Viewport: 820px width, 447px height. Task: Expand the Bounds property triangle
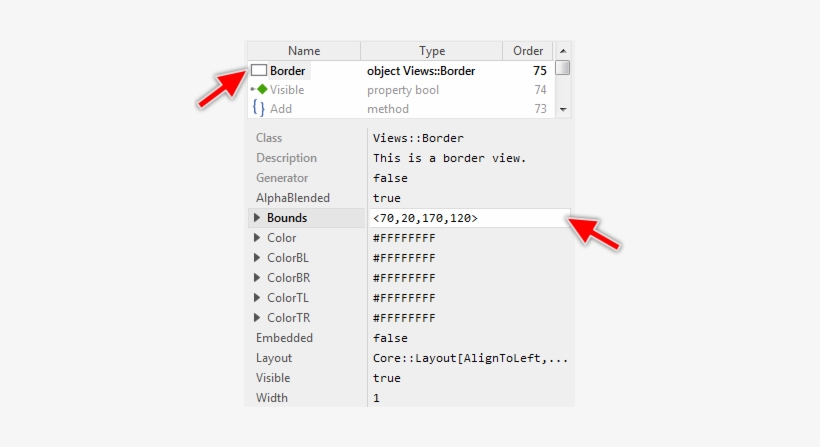point(258,218)
